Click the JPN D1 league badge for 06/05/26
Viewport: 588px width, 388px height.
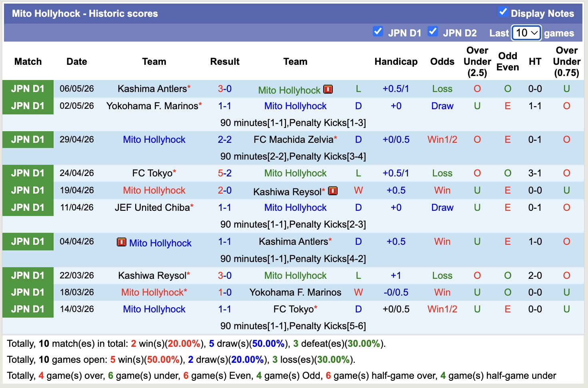click(28, 89)
